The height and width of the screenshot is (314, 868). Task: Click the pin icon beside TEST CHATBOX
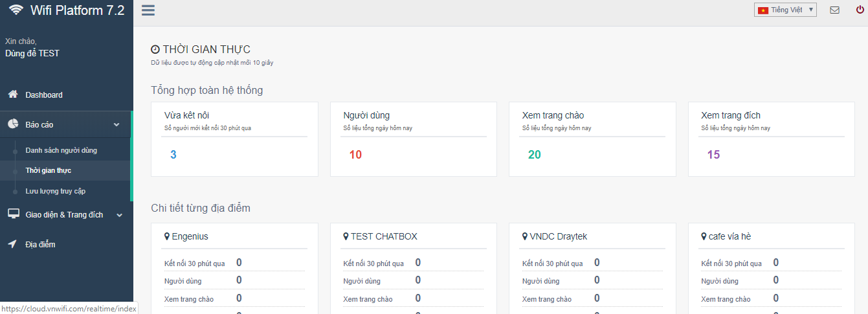point(346,236)
